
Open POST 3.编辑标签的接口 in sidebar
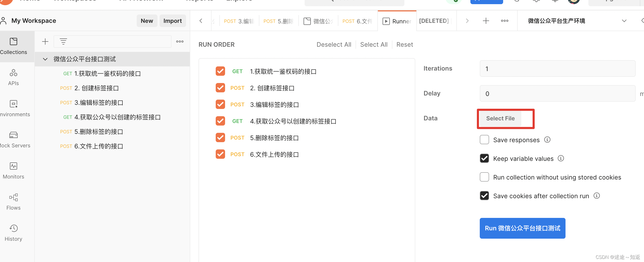[112, 103]
